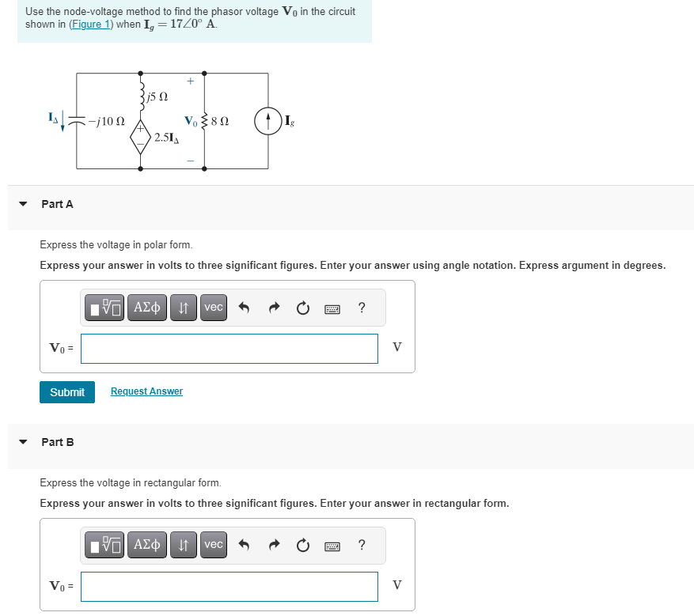Toggle the vec button in Part B toolbar

213,545
